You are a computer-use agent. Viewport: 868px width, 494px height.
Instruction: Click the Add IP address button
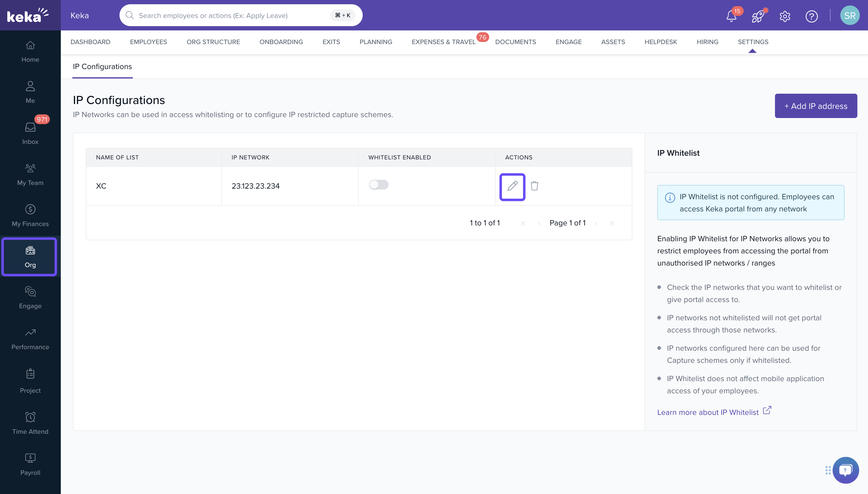point(815,106)
